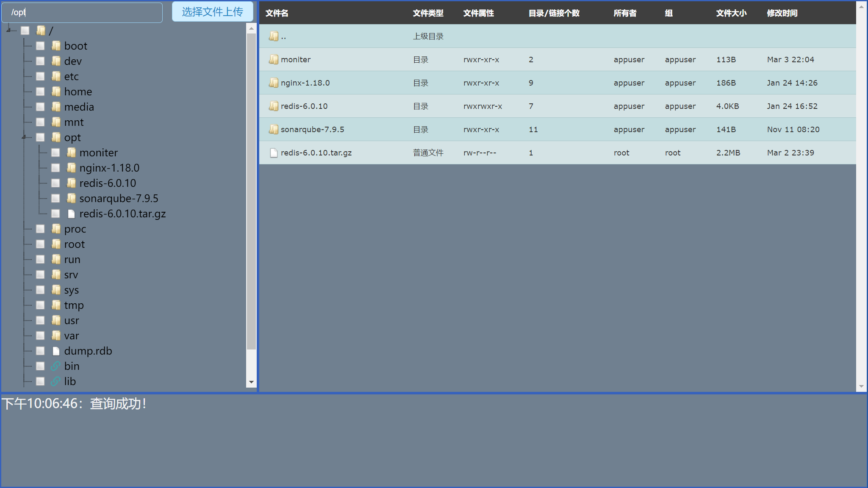Click the nginx-1.18.0 folder icon in file table
Image resolution: width=868 pixels, height=488 pixels.
tap(274, 83)
